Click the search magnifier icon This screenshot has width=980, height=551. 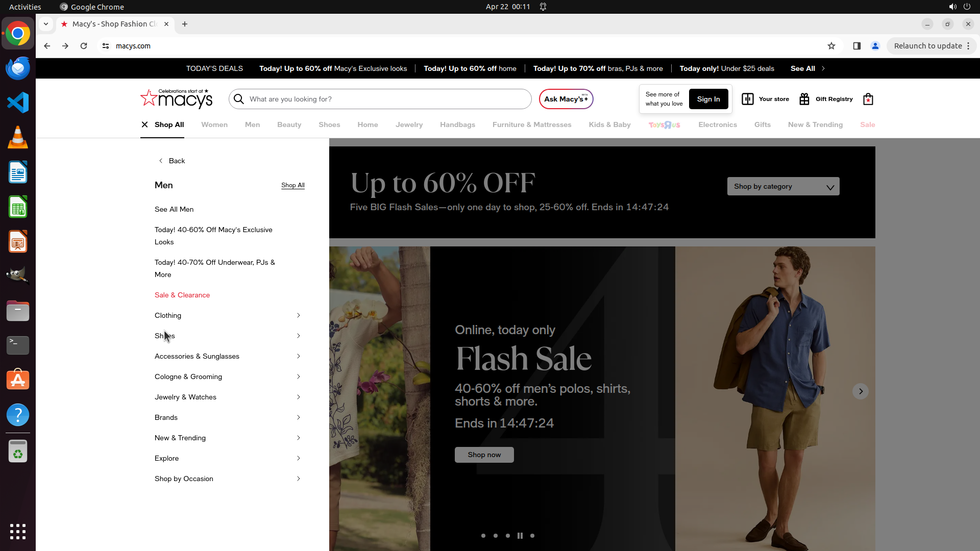pos(239,99)
